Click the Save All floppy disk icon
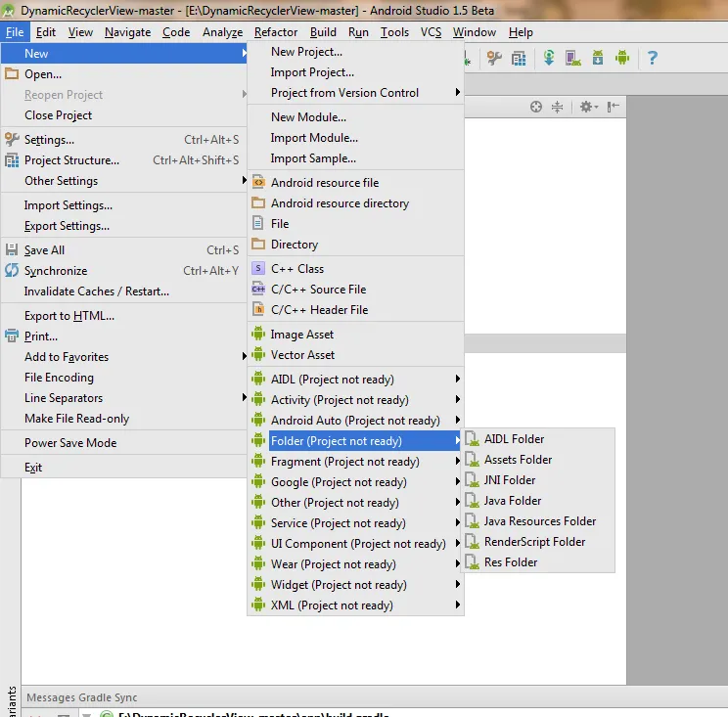This screenshot has height=717, width=728. point(12,249)
